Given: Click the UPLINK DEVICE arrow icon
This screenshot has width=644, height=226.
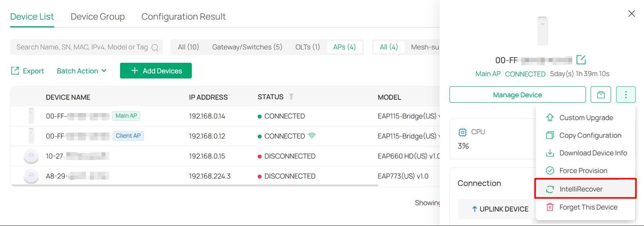Looking at the screenshot, I should [474, 209].
